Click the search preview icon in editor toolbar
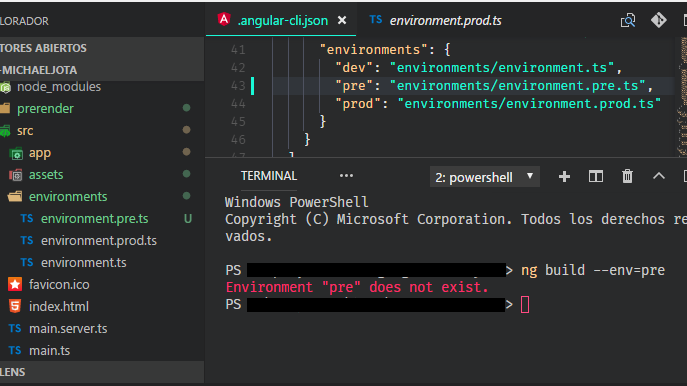Viewport: 687px width, 386px height. tap(628, 20)
